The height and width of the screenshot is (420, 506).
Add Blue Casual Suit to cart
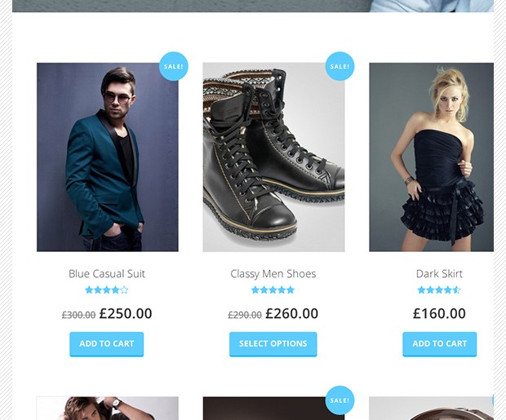point(107,344)
